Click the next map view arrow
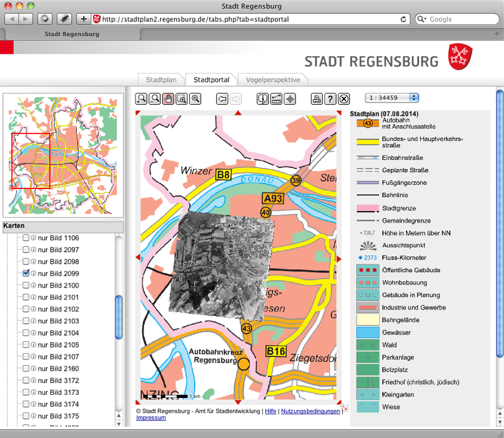The image size is (504, 438). [x=235, y=99]
